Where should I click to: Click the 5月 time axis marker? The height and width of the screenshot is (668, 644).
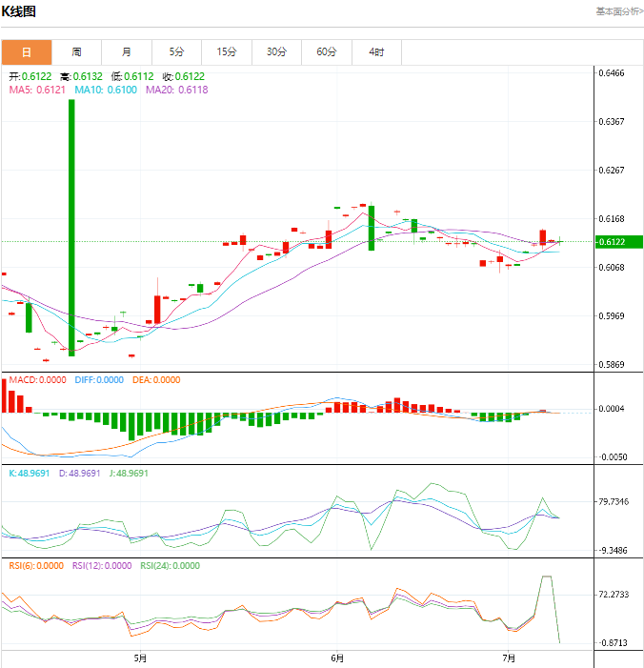(140, 658)
